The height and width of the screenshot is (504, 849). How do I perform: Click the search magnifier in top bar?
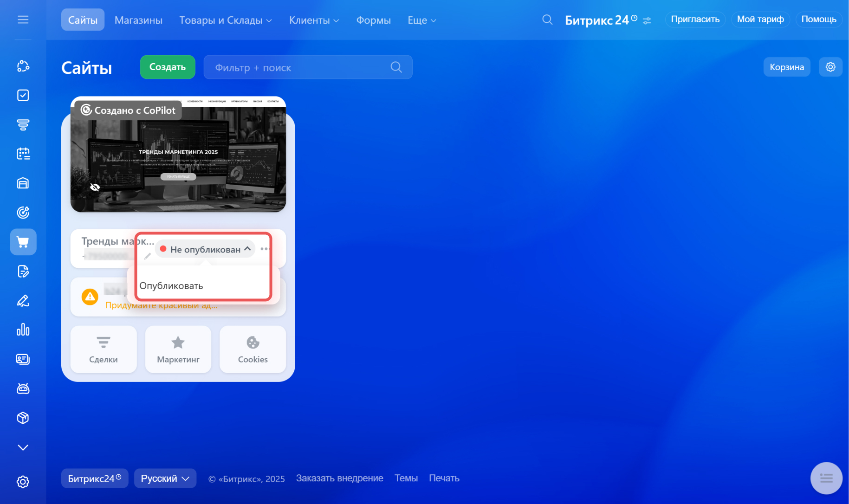547,19
